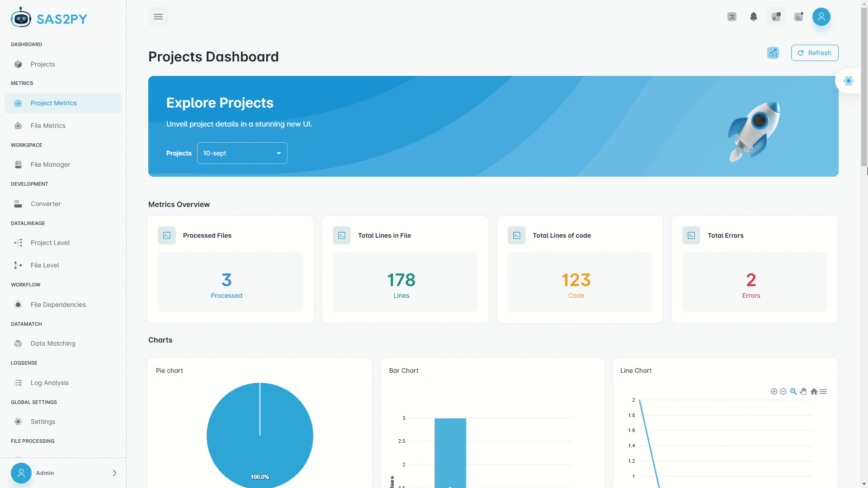Toggle fullscreen mode icon in header

click(776, 17)
